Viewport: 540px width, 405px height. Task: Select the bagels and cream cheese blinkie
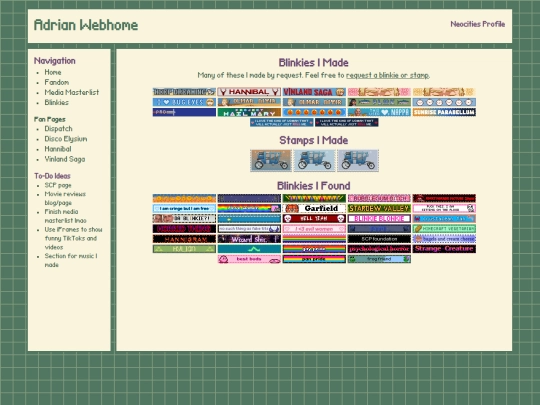tap(444, 239)
